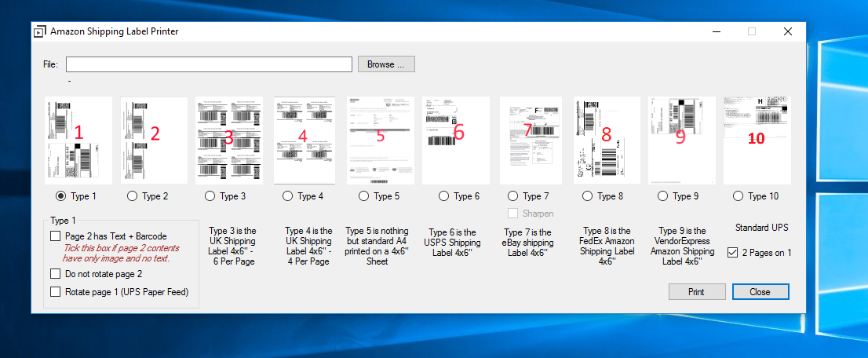Minimize the Amazon Shipping Label Printer window
The image size is (868, 358).
(717, 31)
